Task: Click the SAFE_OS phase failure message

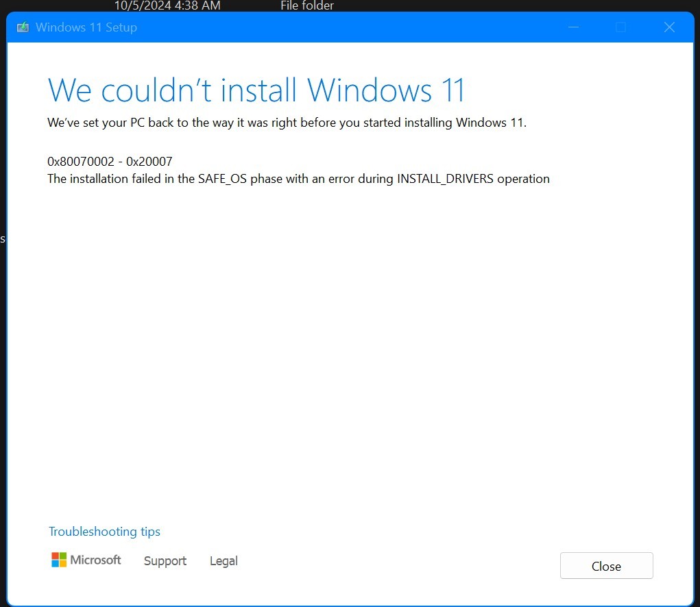Action: pyautogui.click(x=298, y=179)
